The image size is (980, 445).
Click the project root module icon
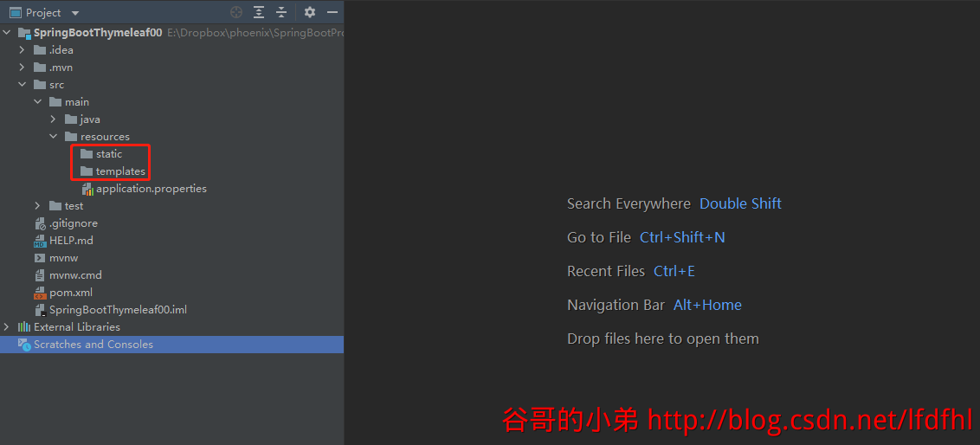24,33
